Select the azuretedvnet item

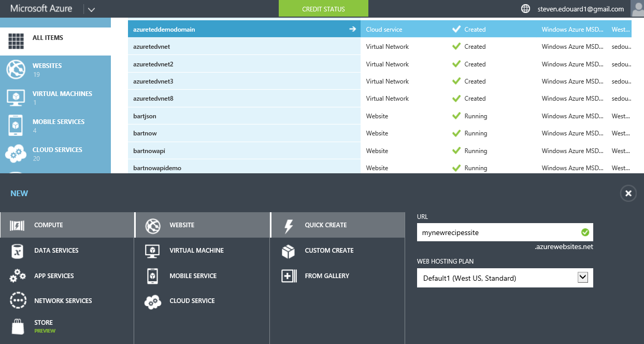(244, 47)
